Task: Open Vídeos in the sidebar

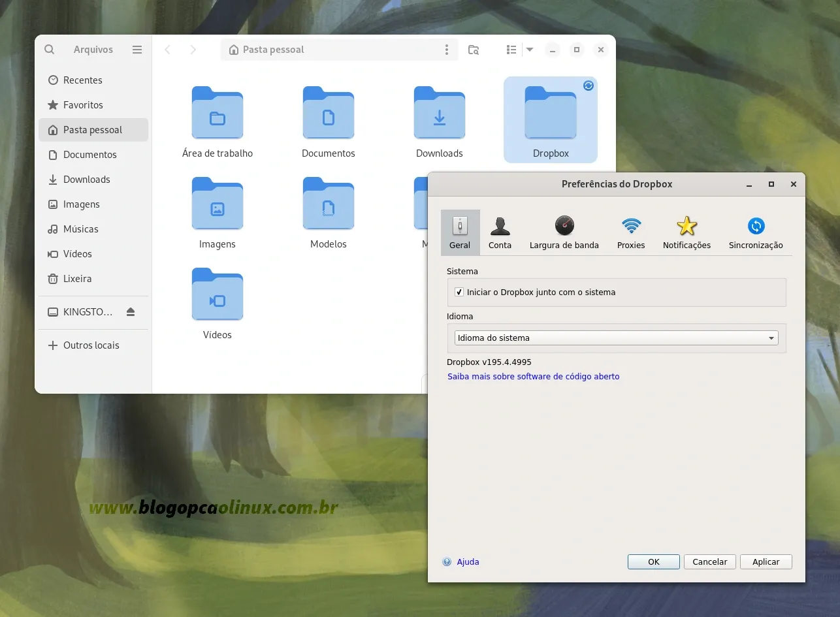Action: click(x=93, y=254)
